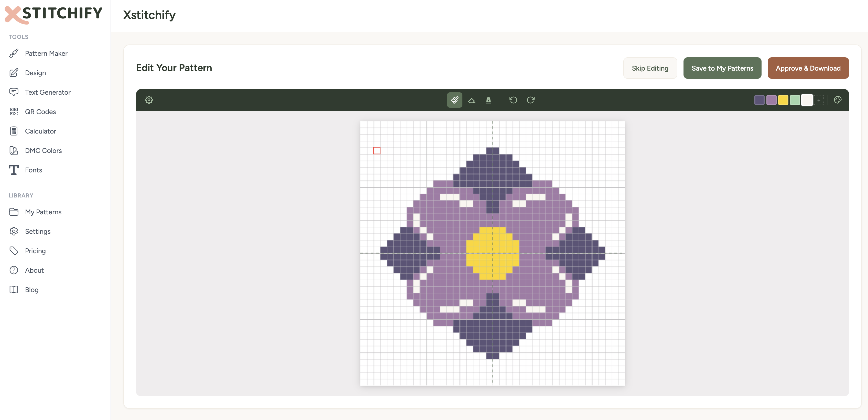Navigate to the Text Generator
The height and width of the screenshot is (420, 868).
[x=48, y=92]
